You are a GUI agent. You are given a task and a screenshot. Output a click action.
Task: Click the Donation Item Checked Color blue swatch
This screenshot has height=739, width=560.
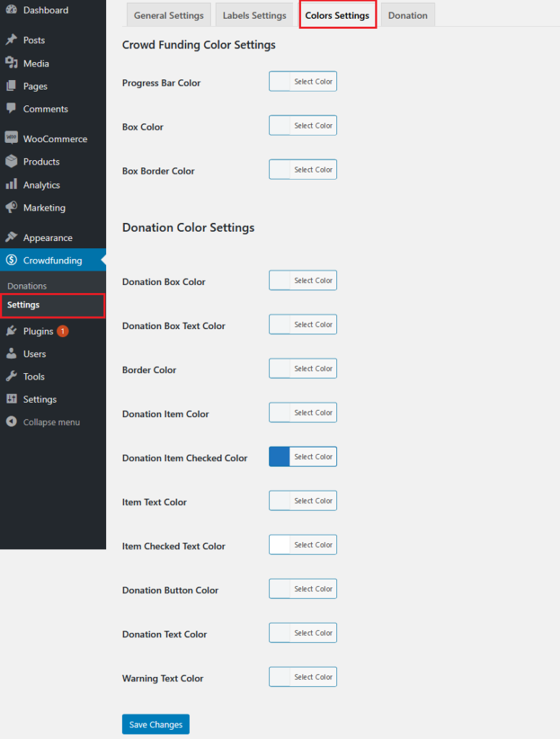279,457
